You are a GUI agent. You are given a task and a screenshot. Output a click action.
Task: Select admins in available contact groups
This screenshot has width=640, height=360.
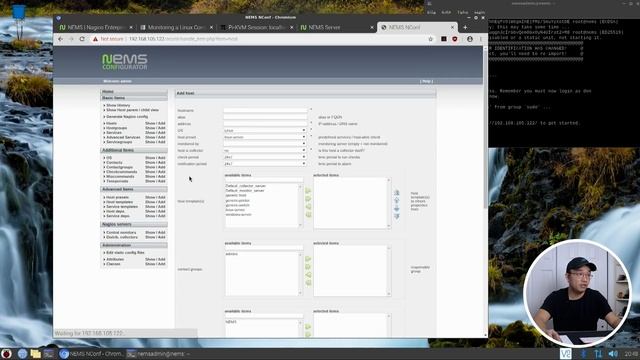(x=231, y=254)
